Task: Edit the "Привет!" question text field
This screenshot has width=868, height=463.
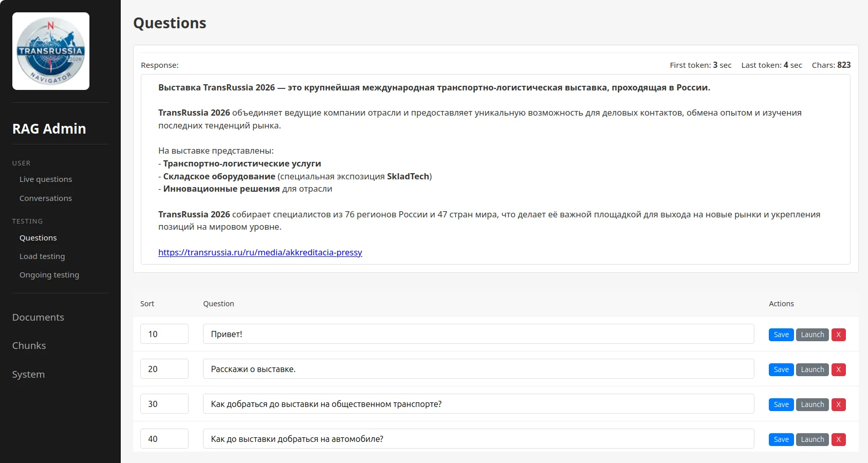Action: click(x=478, y=334)
